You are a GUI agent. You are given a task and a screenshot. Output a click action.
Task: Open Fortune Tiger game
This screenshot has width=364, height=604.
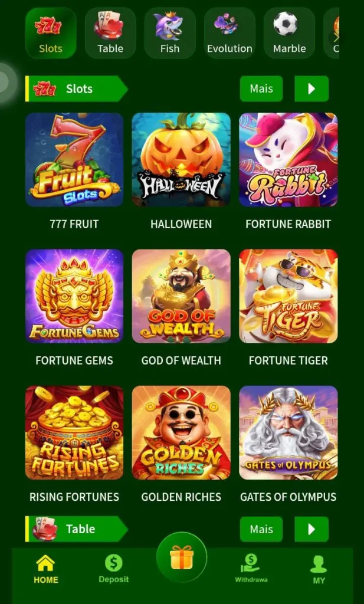coord(288,296)
